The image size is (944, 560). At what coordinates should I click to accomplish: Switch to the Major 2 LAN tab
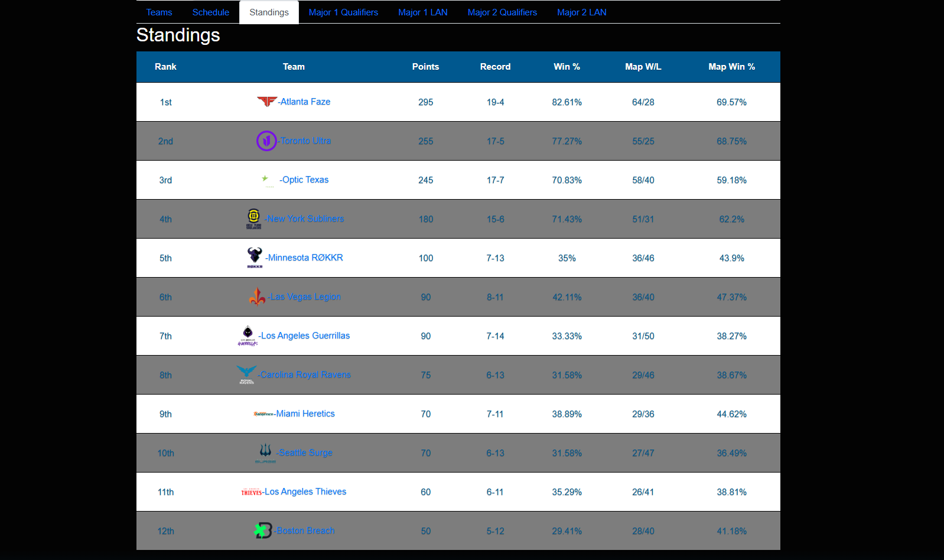(x=582, y=12)
